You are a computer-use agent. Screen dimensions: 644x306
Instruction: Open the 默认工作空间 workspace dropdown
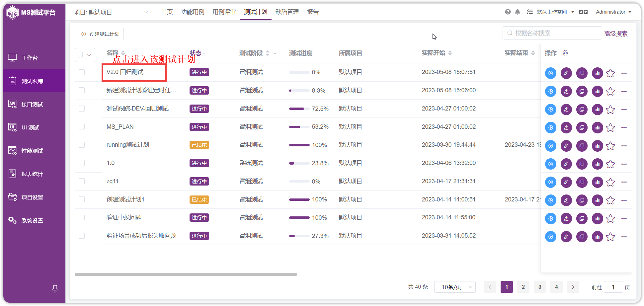point(555,12)
